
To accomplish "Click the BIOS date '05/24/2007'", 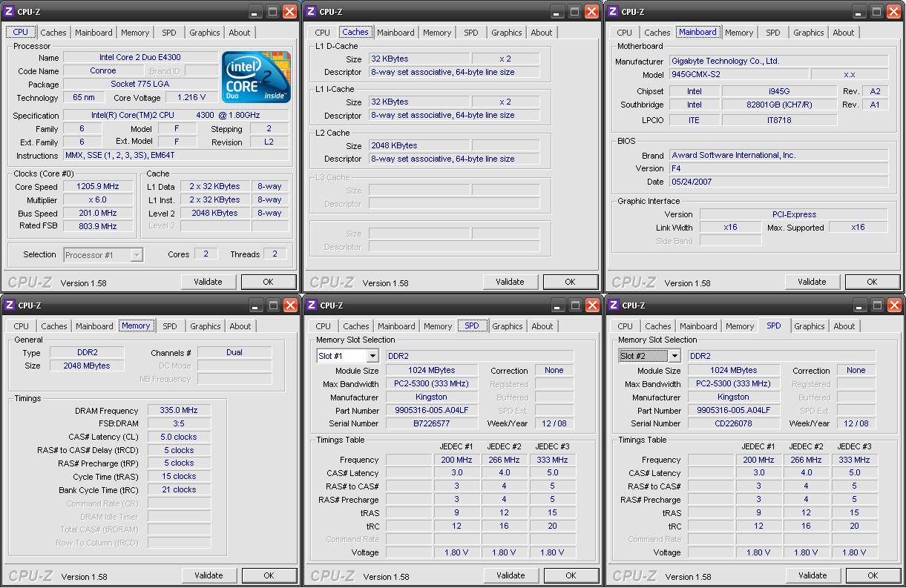I will pos(778,182).
